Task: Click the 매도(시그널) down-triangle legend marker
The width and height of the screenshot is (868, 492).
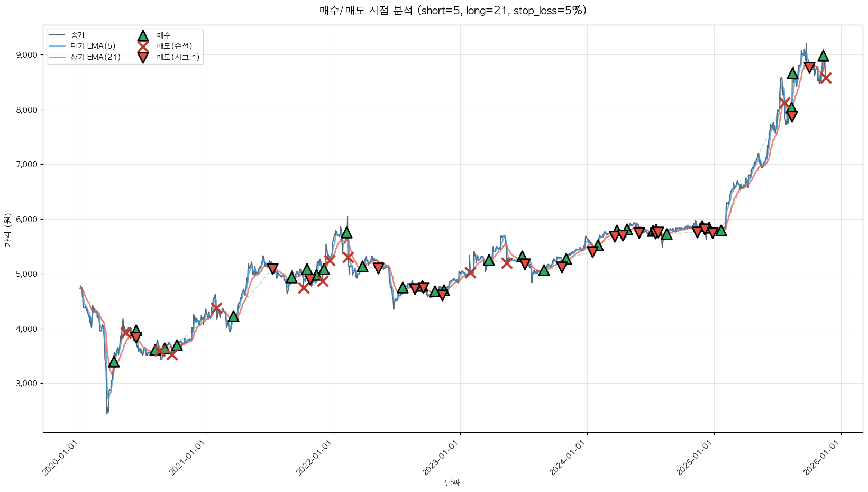Action: (143, 57)
